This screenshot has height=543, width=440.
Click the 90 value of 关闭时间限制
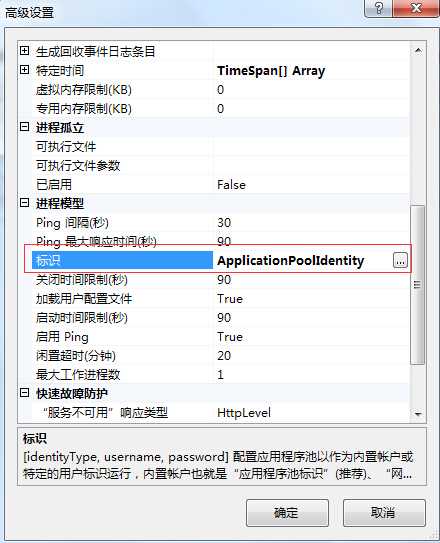point(224,279)
